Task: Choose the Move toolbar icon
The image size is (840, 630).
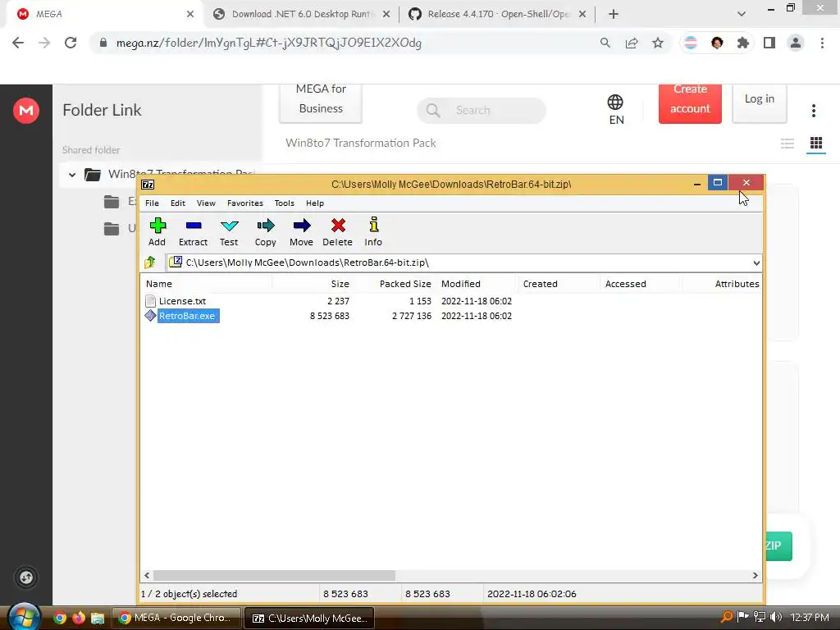Action: (x=301, y=232)
